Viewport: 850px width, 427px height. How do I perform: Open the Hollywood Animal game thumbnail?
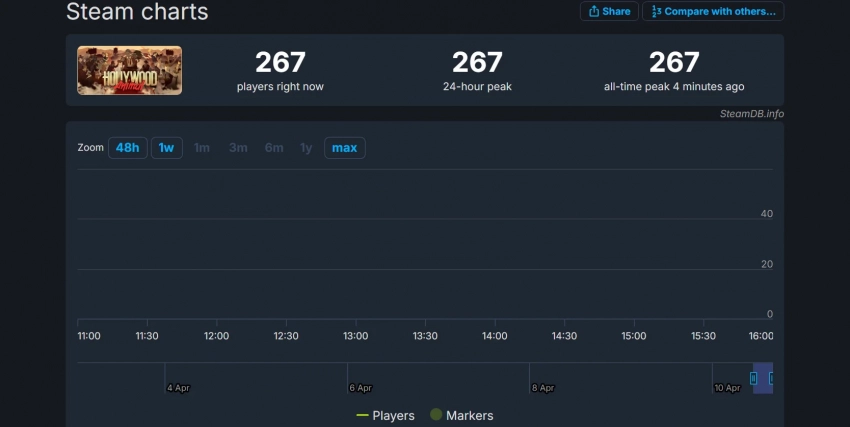130,71
